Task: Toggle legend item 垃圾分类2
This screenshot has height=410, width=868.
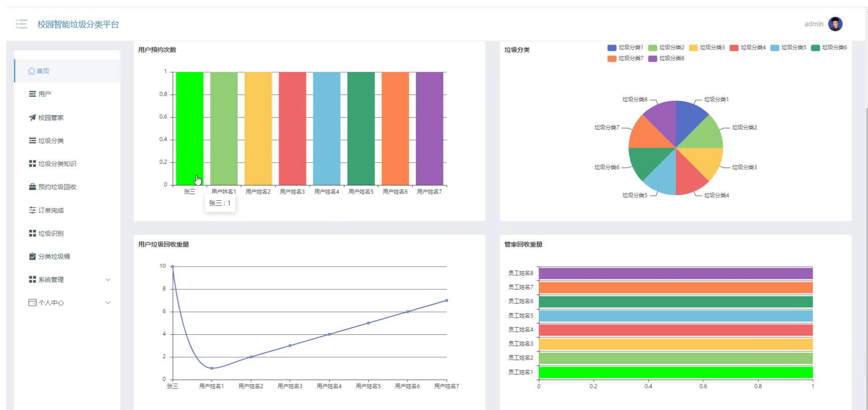Action: 666,48
